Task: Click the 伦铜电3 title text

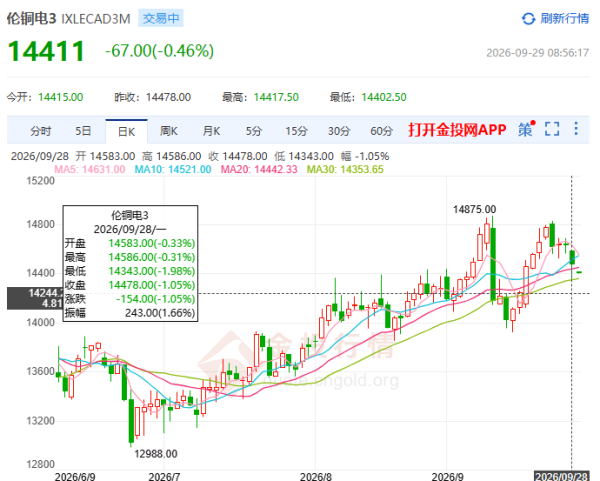Action: [31, 18]
